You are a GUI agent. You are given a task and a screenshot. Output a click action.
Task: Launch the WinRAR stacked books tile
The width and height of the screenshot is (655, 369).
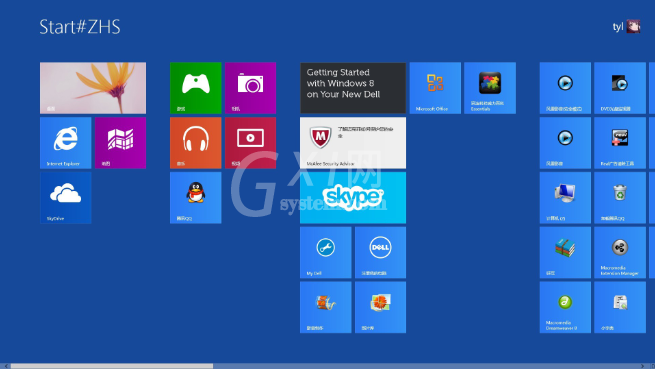pos(565,252)
